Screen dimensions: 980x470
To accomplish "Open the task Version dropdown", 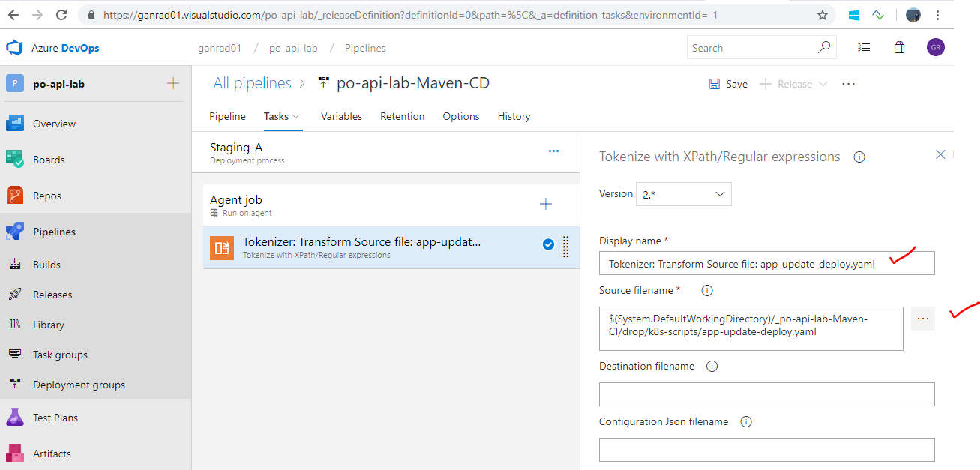I will [684, 194].
